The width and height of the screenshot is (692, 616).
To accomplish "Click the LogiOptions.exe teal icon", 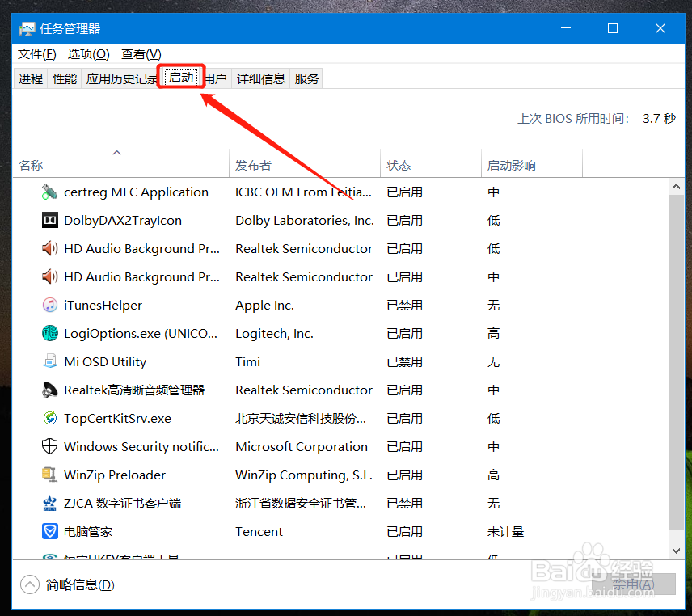I will [50, 334].
